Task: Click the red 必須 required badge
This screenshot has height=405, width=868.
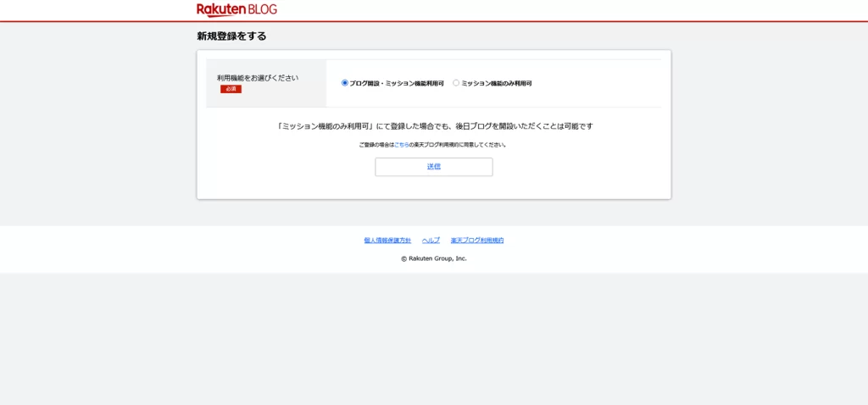Action: (231, 89)
